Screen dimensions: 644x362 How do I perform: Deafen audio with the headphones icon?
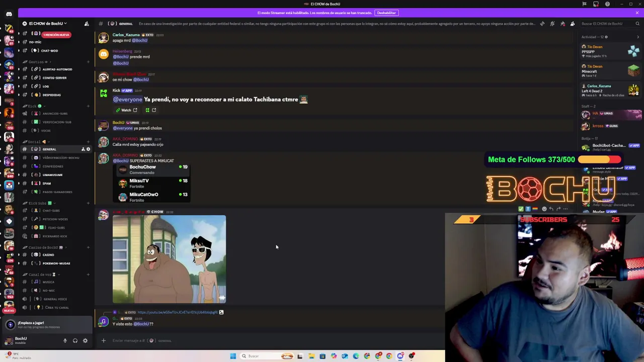click(x=75, y=341)
